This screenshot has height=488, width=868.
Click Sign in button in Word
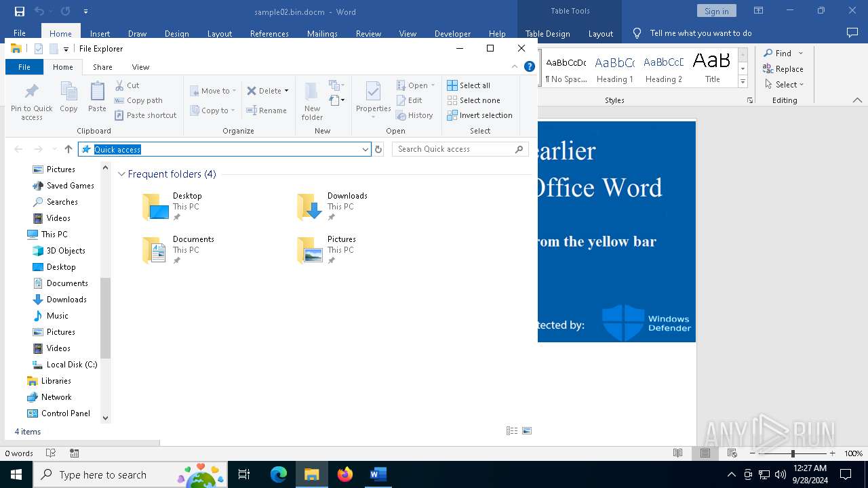click(x=716, y=11)
